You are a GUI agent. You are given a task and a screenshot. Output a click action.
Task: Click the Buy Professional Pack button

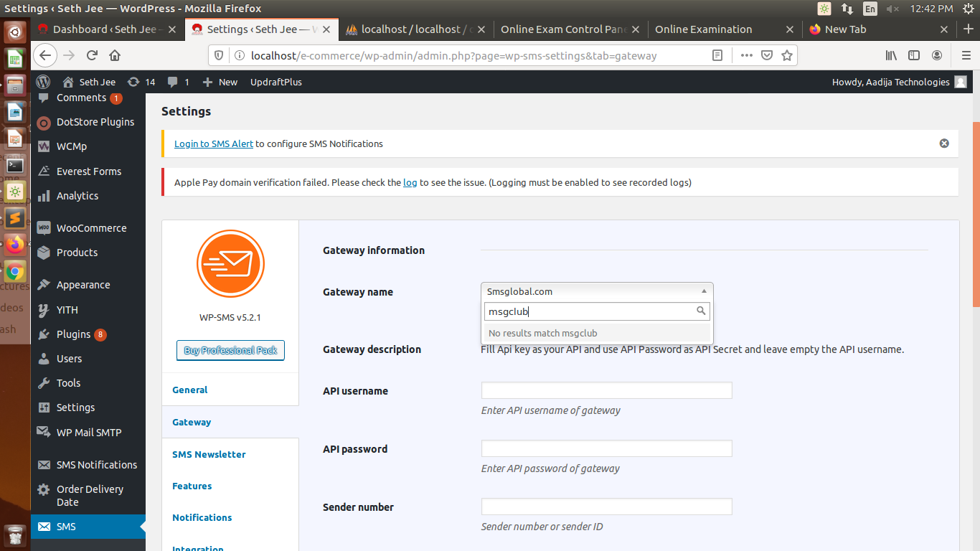[230, 350]
